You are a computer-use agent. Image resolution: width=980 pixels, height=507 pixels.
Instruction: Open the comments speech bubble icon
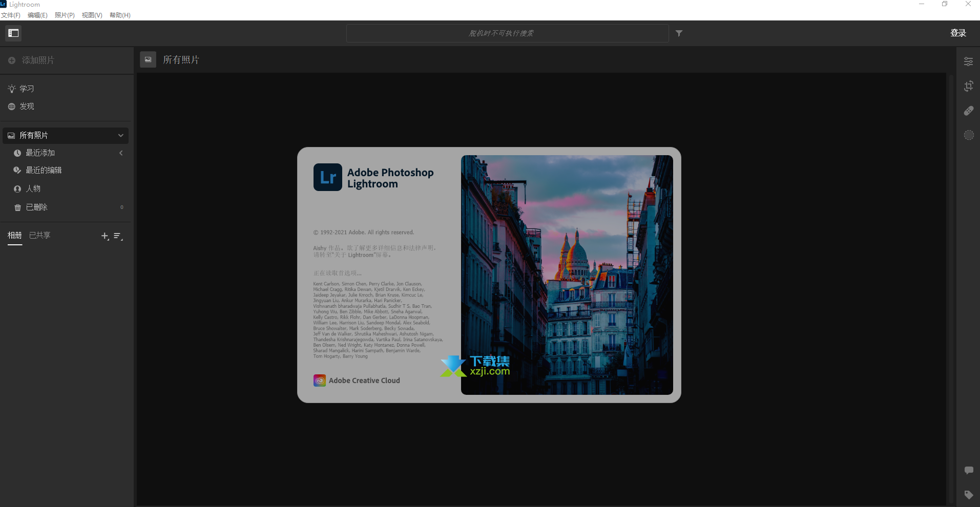[968, 470]
